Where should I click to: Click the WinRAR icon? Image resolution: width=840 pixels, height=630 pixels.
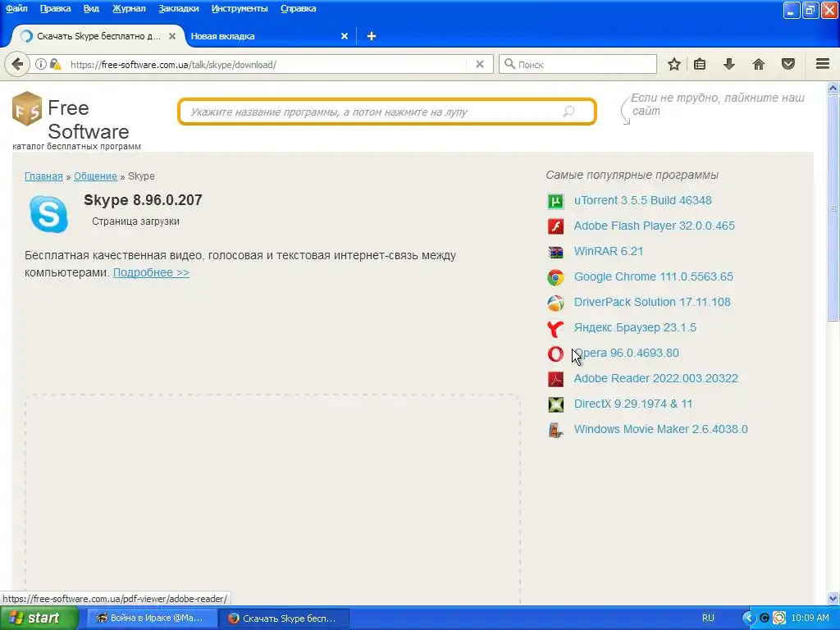coord(555,252)
